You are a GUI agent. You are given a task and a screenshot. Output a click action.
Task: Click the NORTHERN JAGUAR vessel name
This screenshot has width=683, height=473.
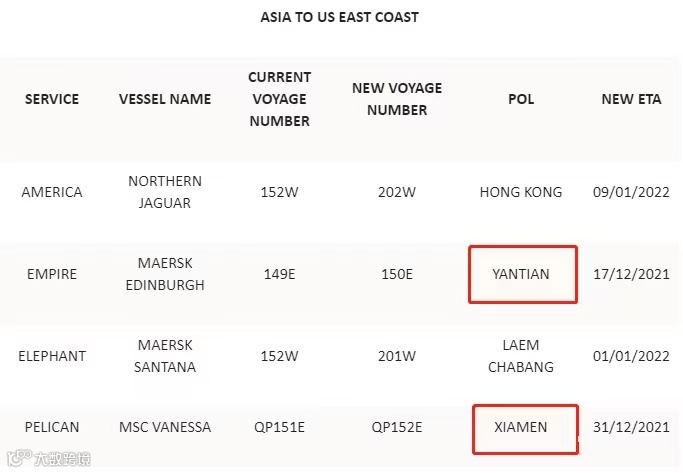pyautogui.click(x=165, y=192)
